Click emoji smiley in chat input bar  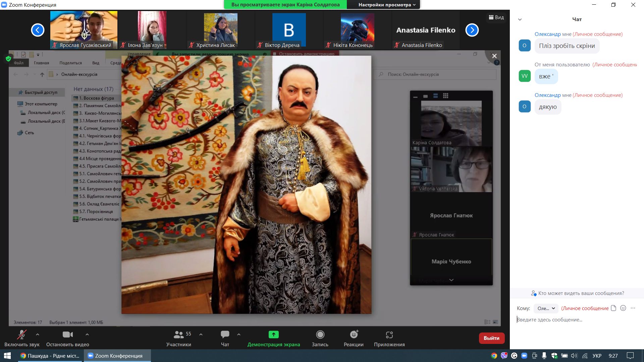[x=623, y=308]
